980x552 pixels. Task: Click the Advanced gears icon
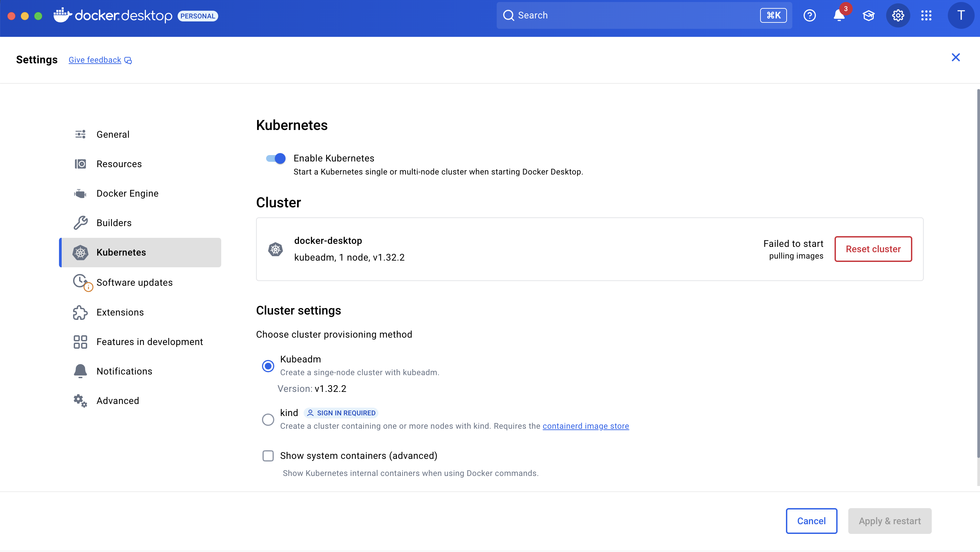[80, 401]
